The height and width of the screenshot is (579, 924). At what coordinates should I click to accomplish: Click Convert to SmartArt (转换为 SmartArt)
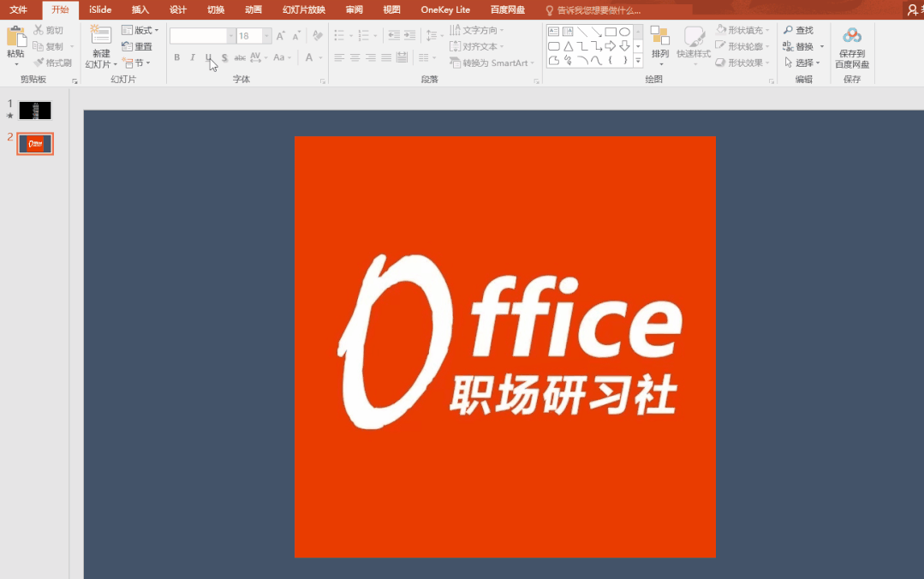(x=492, y=63)
